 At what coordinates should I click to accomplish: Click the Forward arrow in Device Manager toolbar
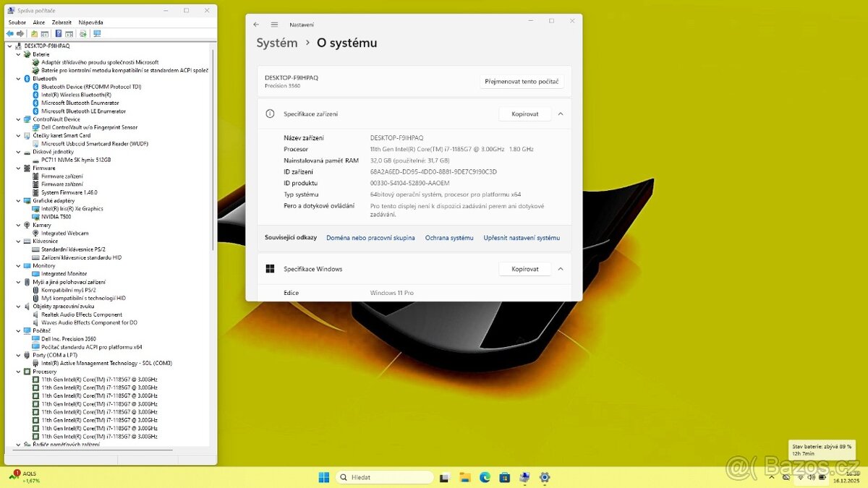(x=20, y=33)
